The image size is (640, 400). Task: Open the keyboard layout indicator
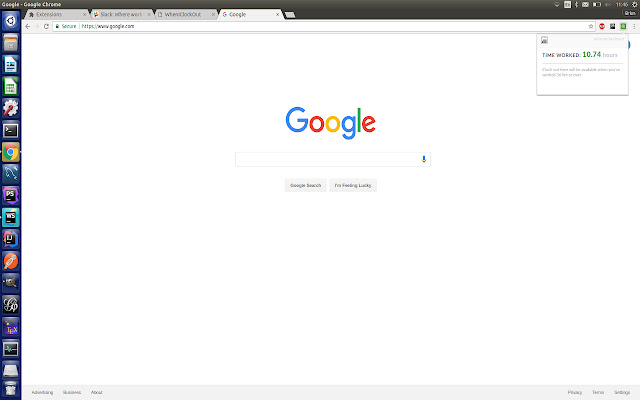click(x=567, y=4)
